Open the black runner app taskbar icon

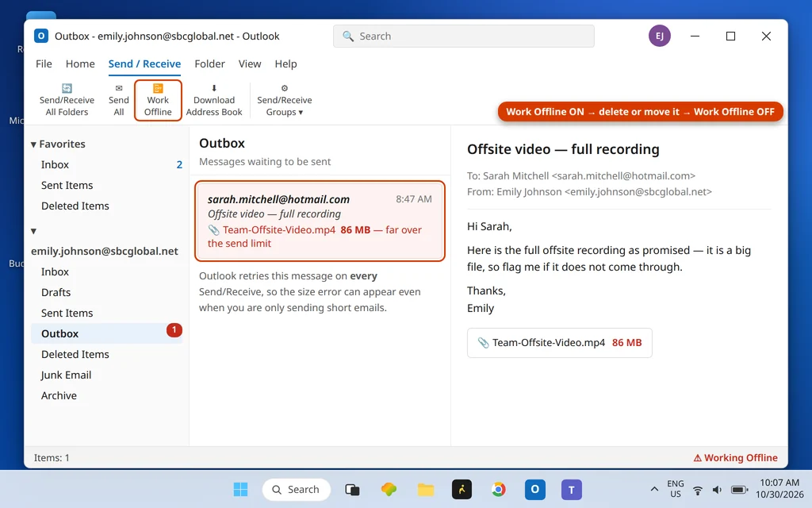(462, 489)
